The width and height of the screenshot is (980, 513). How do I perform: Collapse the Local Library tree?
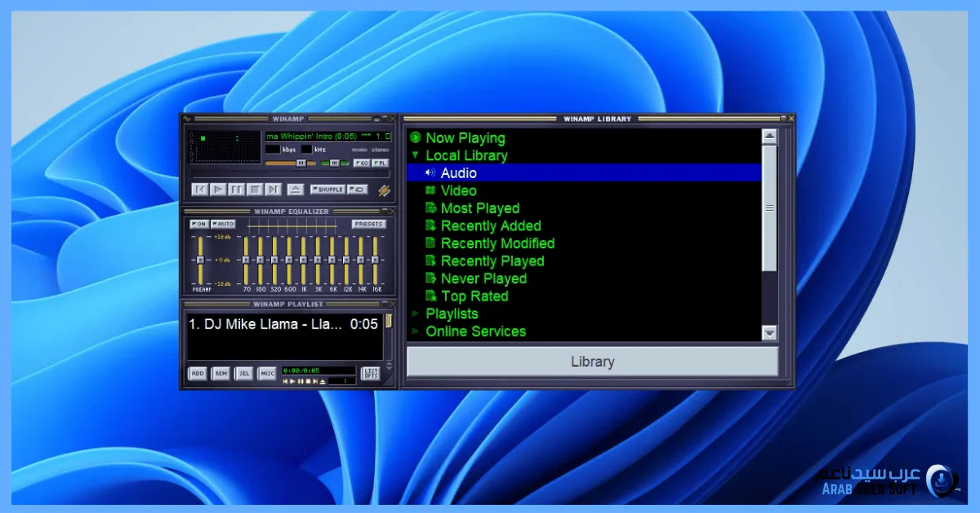coord(415,155)
